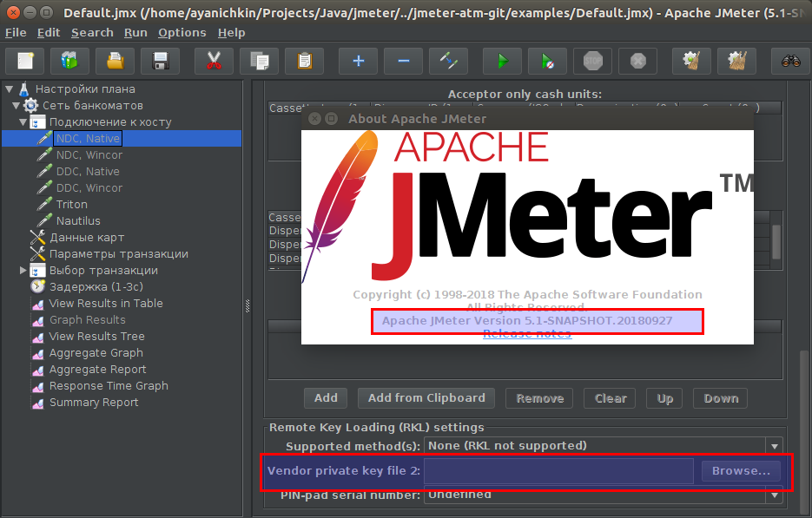The width and height of the screenshot is (812, 518).
Task: Click the Browse... button for vendor key
Action: [x=741, y=471]
